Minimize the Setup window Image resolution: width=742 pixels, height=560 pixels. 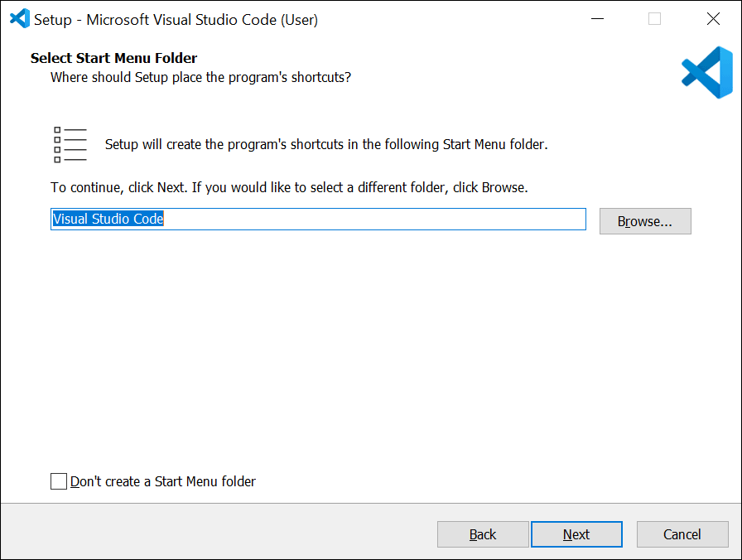pos(597,18)
